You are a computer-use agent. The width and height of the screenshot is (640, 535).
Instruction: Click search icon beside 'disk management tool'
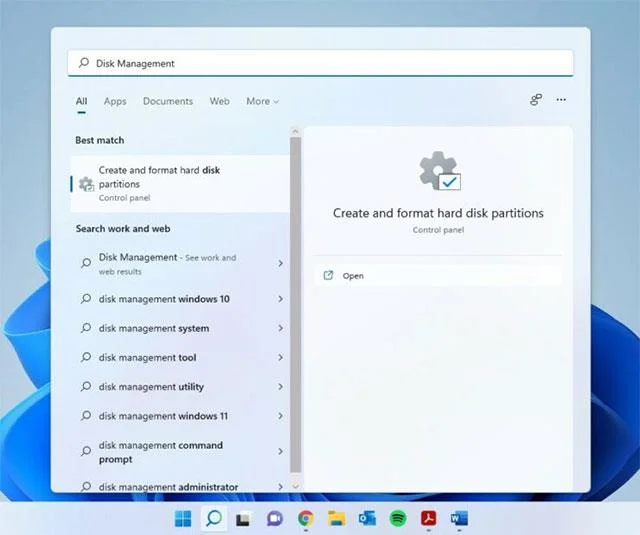click(86, 357)
